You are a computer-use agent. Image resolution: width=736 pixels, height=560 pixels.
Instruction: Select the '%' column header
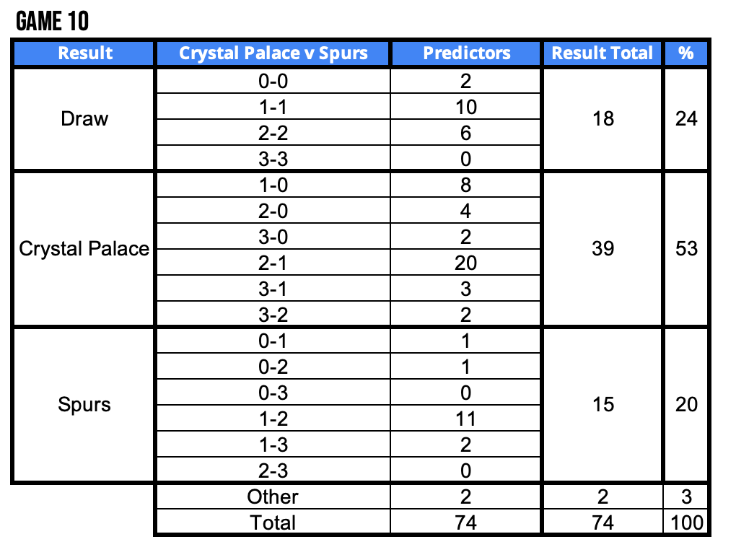(685, 53)
